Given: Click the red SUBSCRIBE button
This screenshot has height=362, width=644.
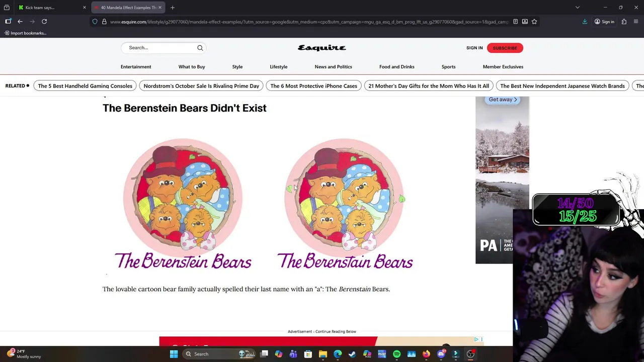Looking at the screenshot, I should coord(505,48).
